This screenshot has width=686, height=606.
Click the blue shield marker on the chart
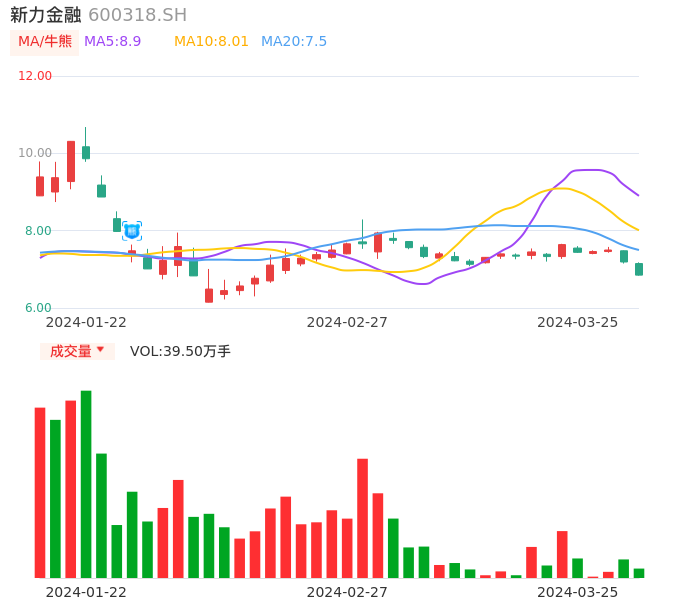(132, 231)
